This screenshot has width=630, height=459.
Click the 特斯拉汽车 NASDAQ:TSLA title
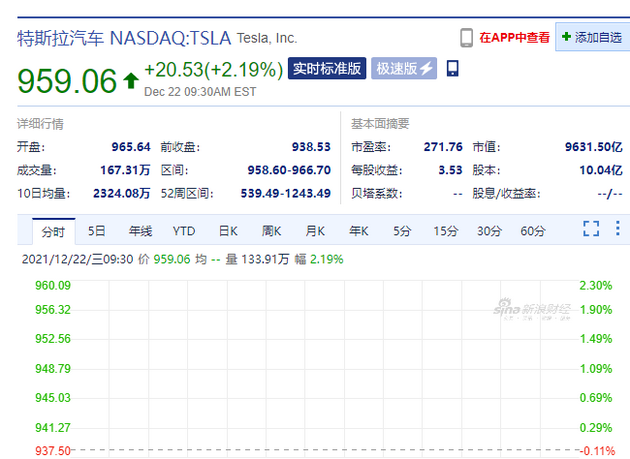click(x=124, y=38)
